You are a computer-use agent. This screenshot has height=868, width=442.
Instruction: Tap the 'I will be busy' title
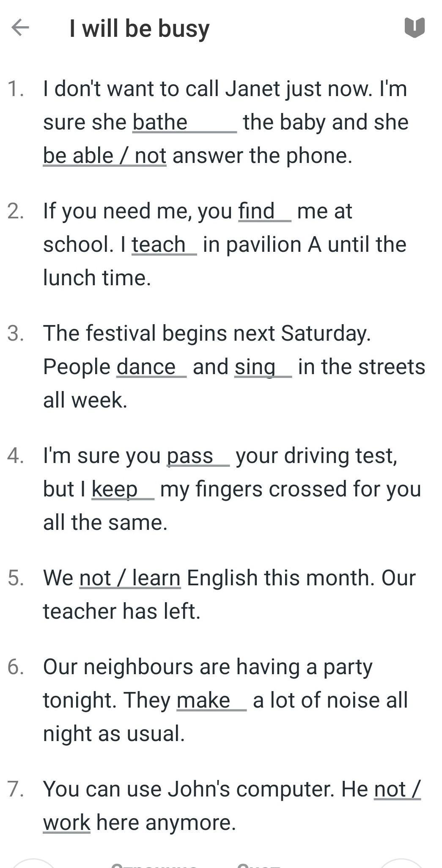click(x=140, y=29)
